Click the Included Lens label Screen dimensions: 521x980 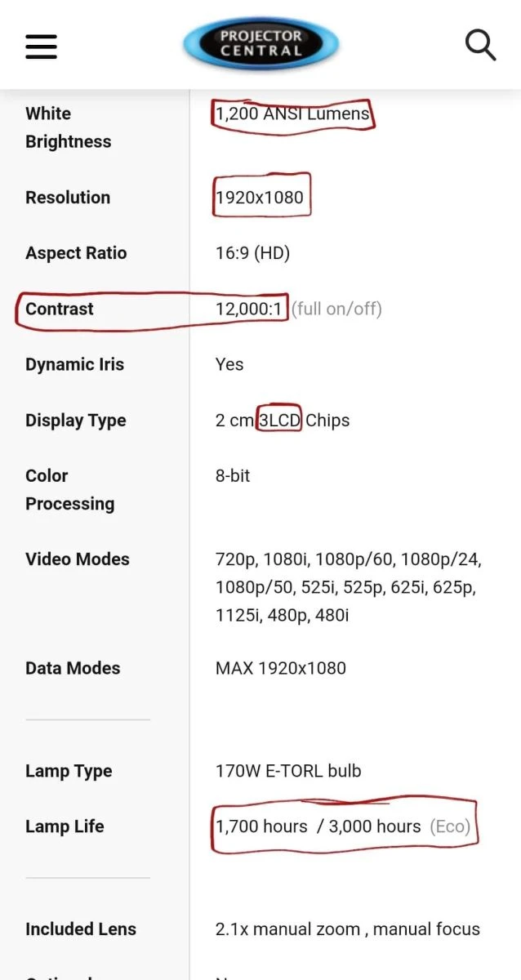pyautogui.click(x=81, y=929)
